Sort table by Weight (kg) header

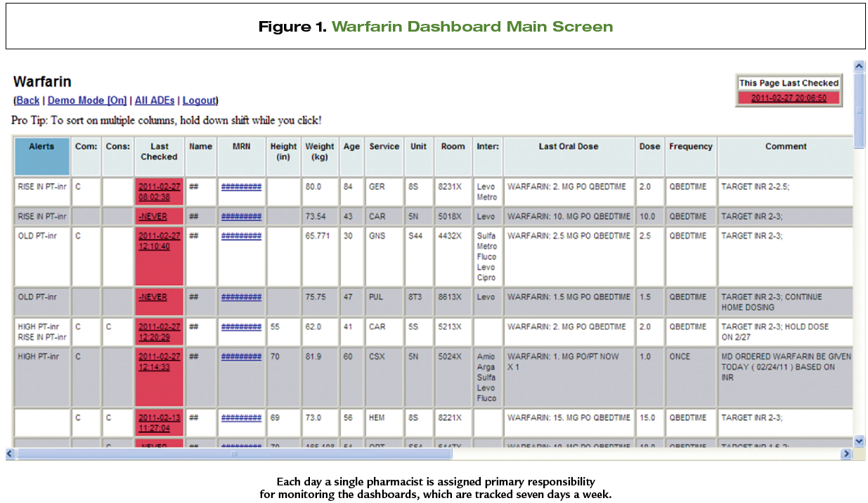[320, 152]
